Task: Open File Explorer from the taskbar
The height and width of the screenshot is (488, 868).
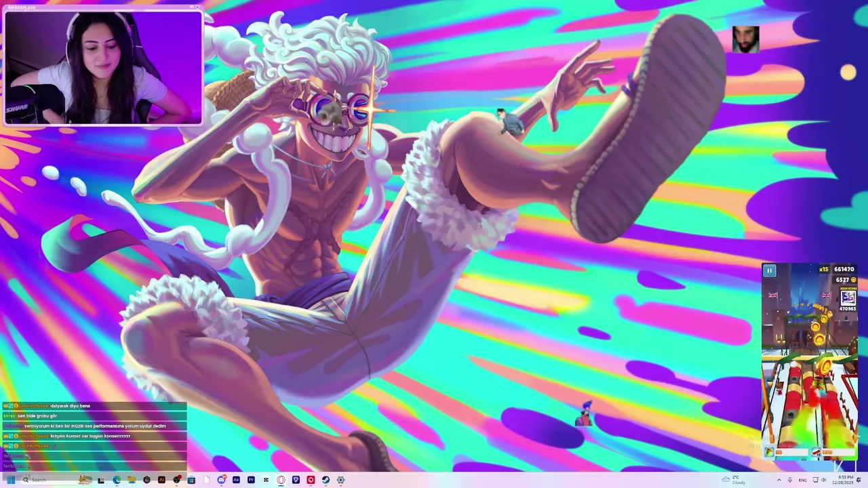Action: [132, 480]
